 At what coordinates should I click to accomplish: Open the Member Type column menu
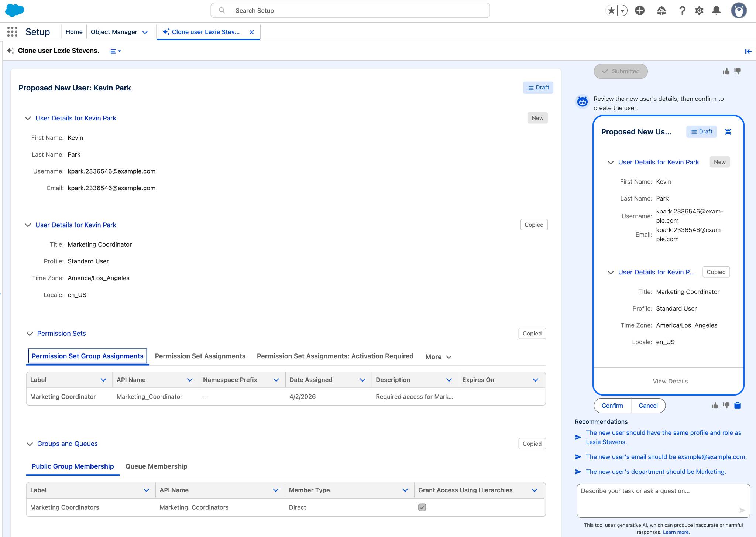pyautogui.click(x=405, y=490)
